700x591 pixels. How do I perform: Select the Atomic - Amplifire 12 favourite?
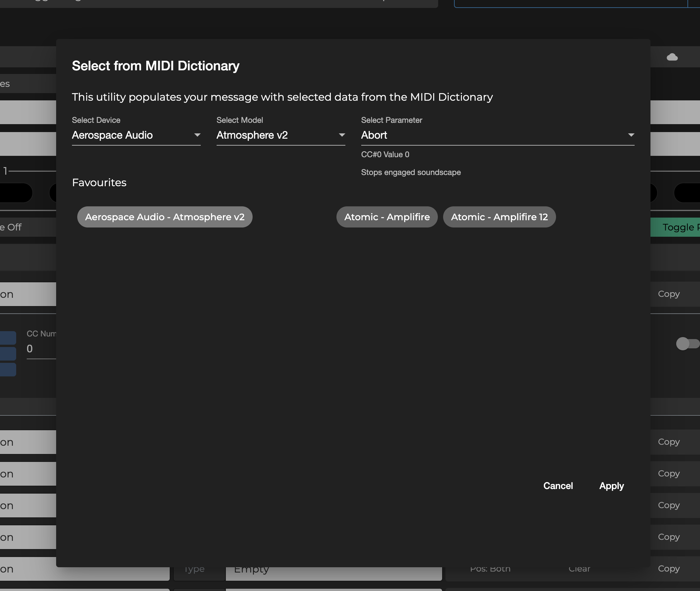(x=499, y=217)
